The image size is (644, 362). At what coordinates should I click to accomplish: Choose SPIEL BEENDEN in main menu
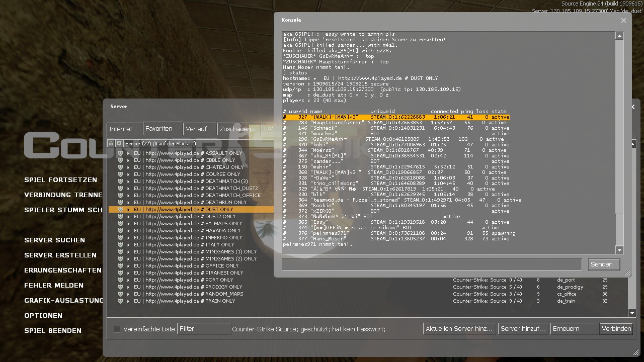click(x=53, y=331)
